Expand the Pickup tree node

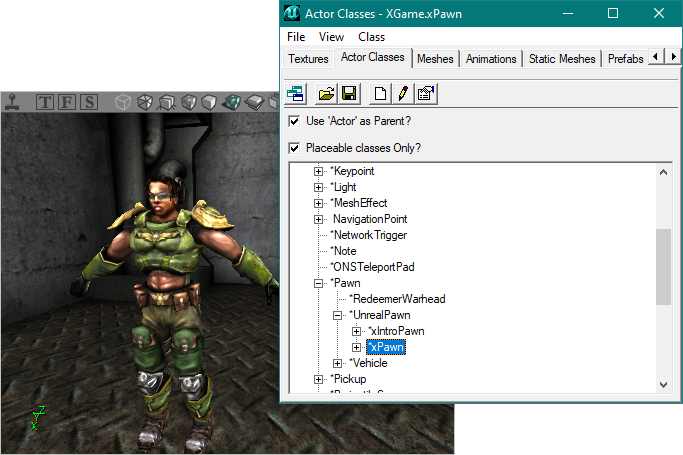[x=318, y=379]
